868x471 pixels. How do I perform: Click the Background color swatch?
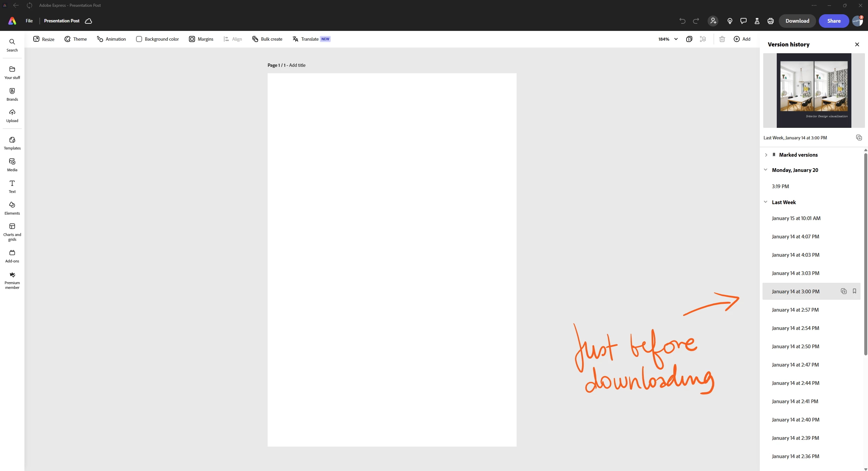pos(139,39)
